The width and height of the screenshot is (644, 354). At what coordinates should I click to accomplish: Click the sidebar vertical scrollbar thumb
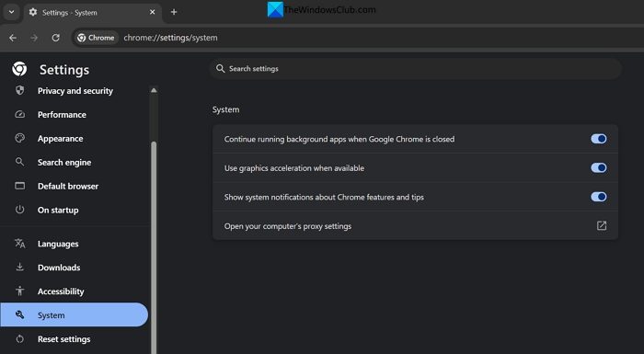coord(154,246)
